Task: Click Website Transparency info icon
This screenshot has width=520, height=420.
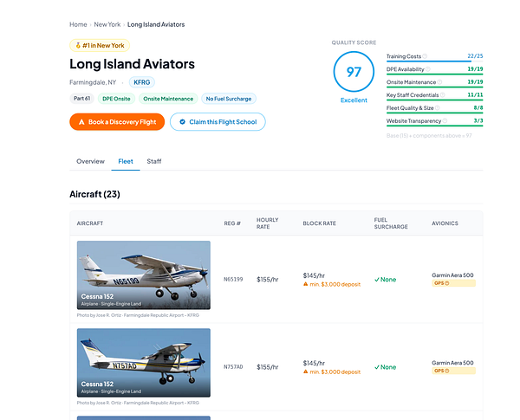Action: pyautogui.click(x=445, y=121)
